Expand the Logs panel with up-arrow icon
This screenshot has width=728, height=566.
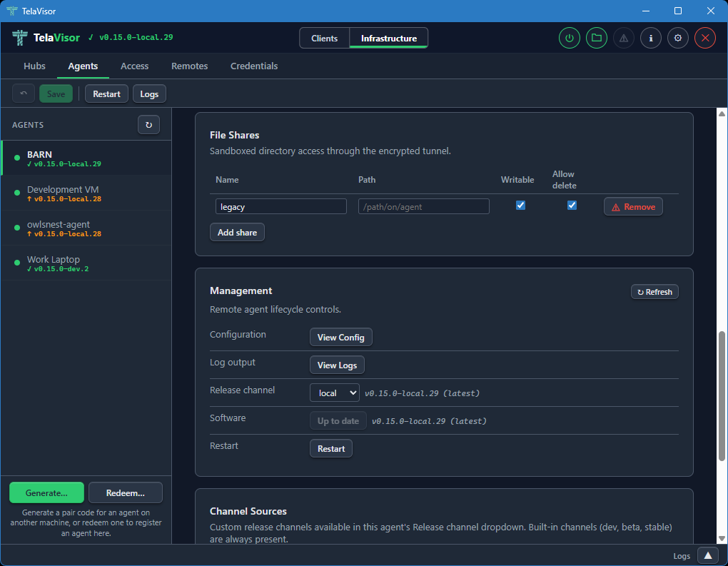(x=707, y=556)
